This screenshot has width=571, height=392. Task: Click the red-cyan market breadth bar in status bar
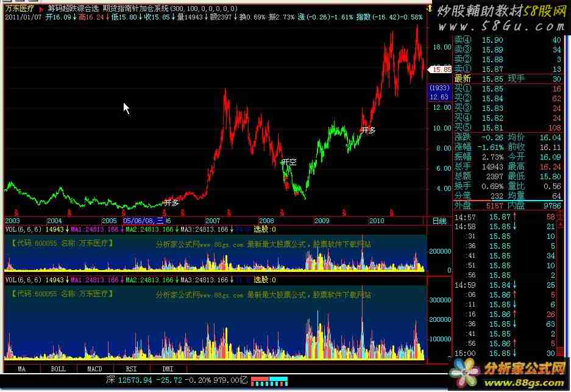(269, 382)
